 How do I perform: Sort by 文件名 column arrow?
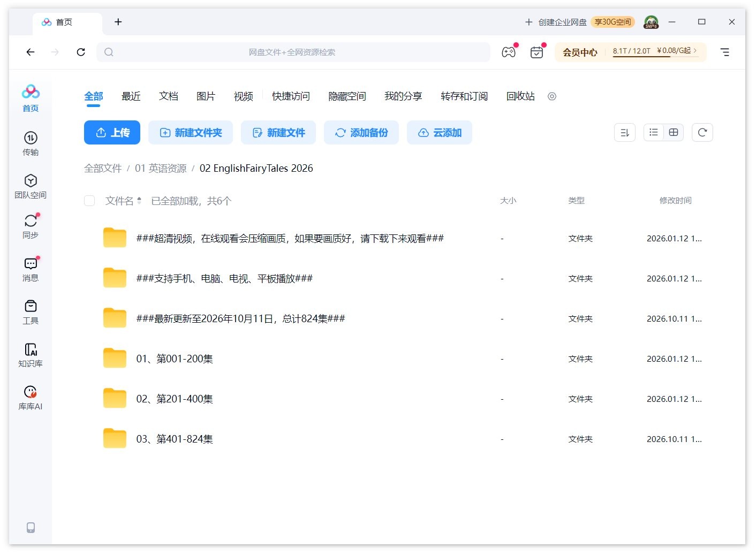tap(139, 201)
